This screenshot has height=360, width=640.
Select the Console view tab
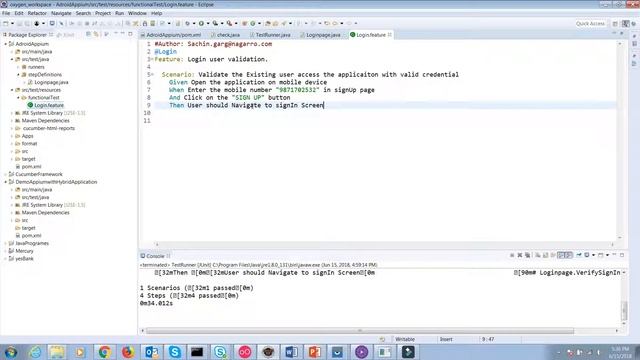[x=155, y=256]
